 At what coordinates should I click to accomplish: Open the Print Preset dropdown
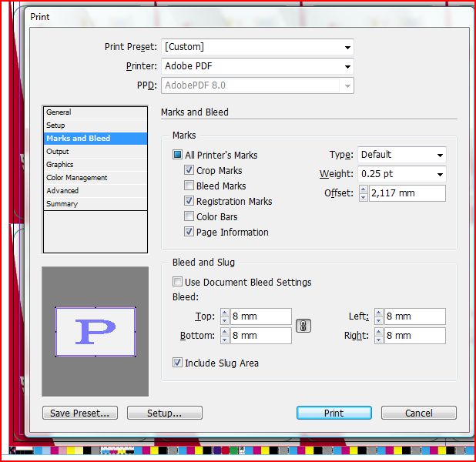[257, 47]
